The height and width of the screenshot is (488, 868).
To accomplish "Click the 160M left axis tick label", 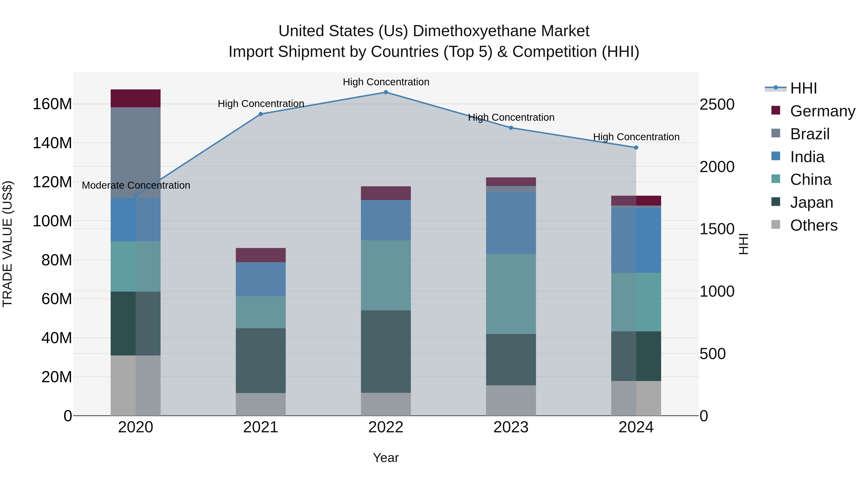I will [x=52, y=104].
